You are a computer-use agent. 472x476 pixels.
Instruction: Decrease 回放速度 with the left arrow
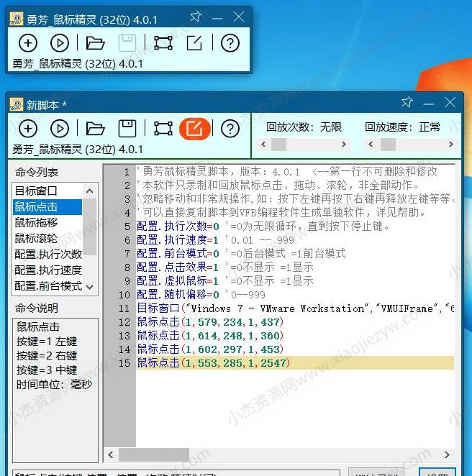click(x=371, y=145)
